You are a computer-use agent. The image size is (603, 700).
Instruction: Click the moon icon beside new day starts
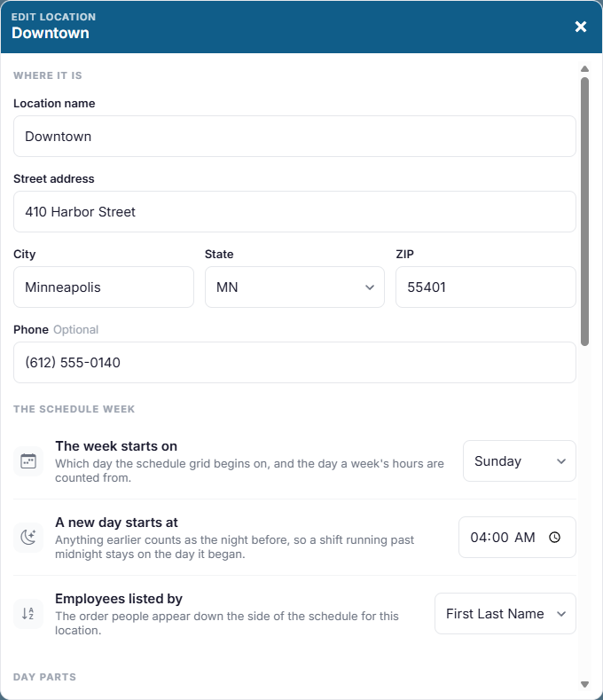[28, 538]
